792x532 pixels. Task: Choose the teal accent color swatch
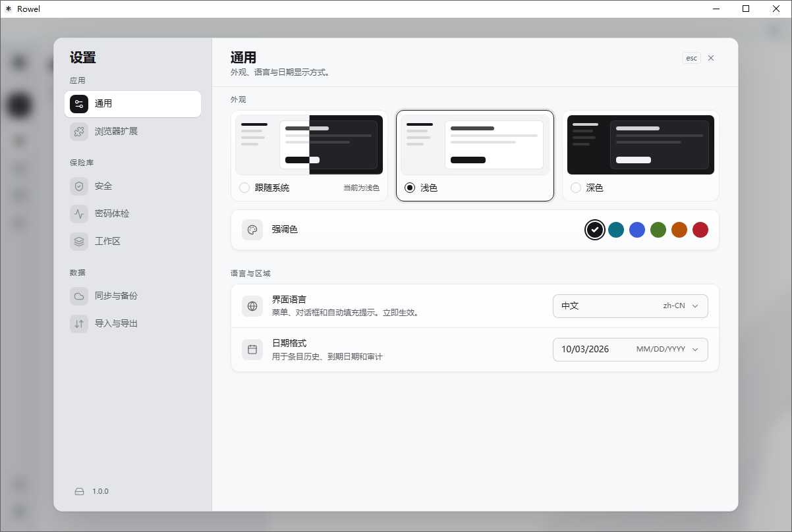[x=616, y=230]
